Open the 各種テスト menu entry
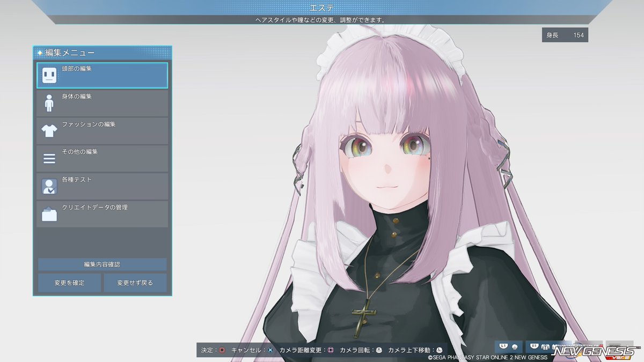 coord(102,186)
